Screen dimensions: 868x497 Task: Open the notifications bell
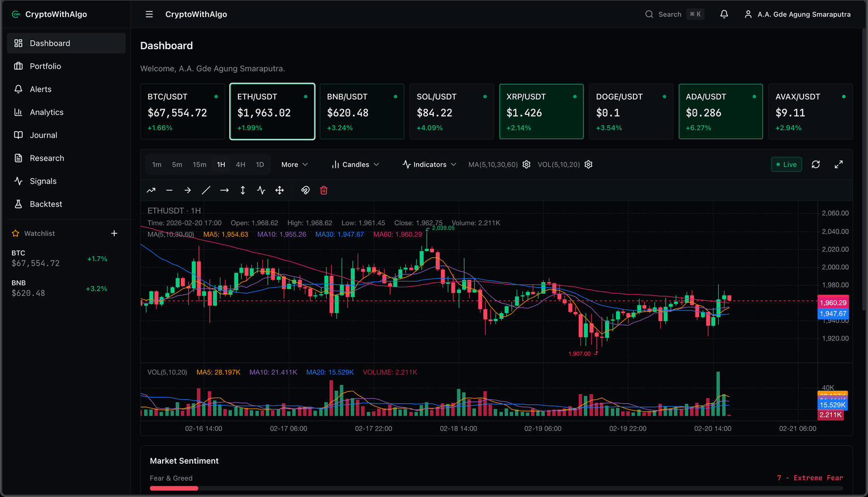(724, 14)
